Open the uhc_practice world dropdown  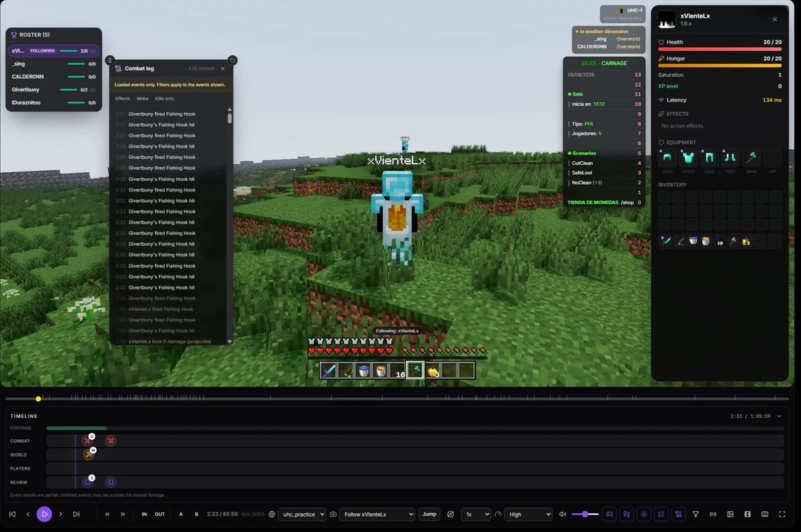pos(302,514)
